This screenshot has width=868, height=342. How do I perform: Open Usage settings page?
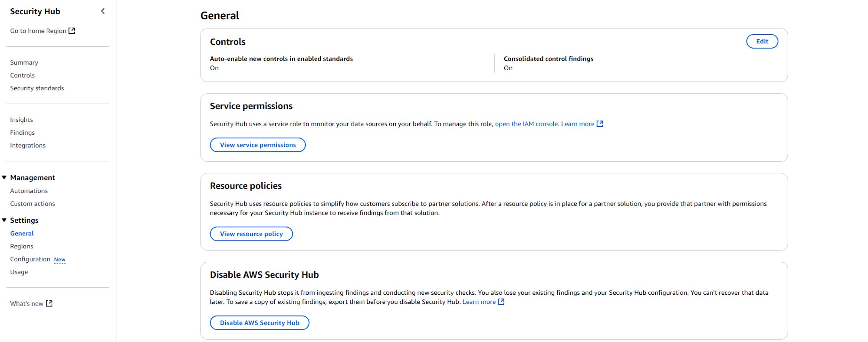[x=19, y=272]
